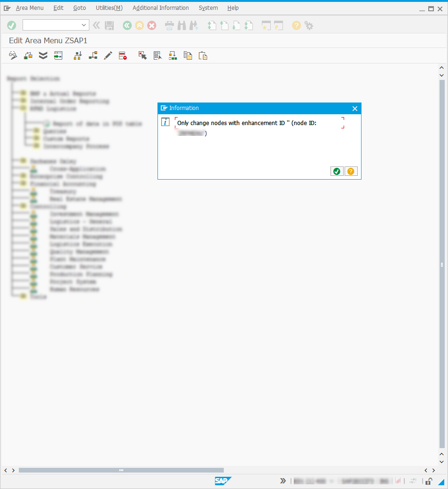
Task: Open the Goto menu
Action: 79,8
